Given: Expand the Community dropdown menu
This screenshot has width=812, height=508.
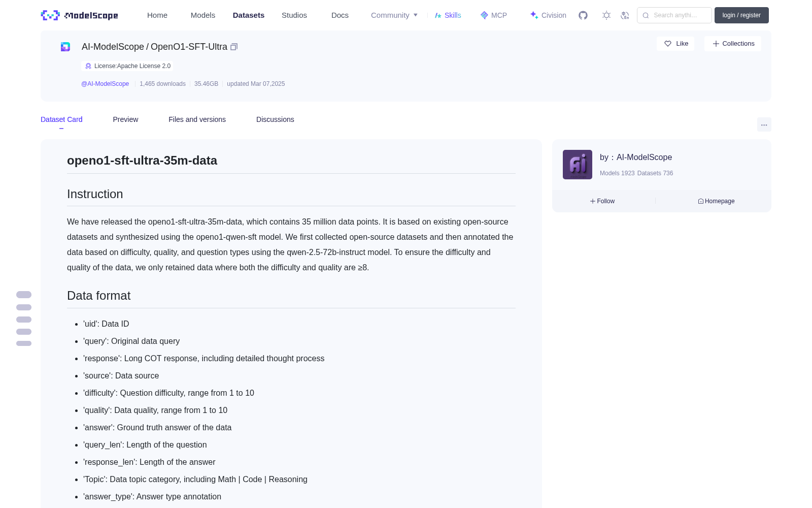Looking at the screenshot, I should [x=394, y=15].
